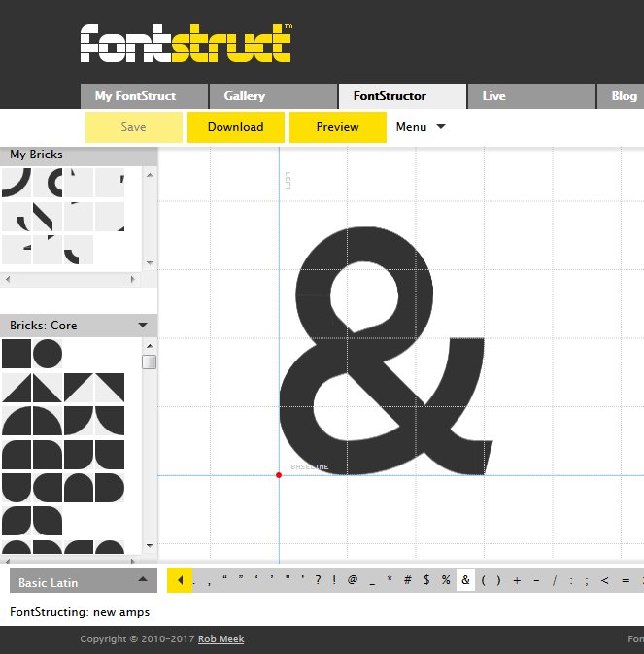Open the Rob Meek link
Image resolution: width=644 pixels, height=654 pixels.
[220, 639]
